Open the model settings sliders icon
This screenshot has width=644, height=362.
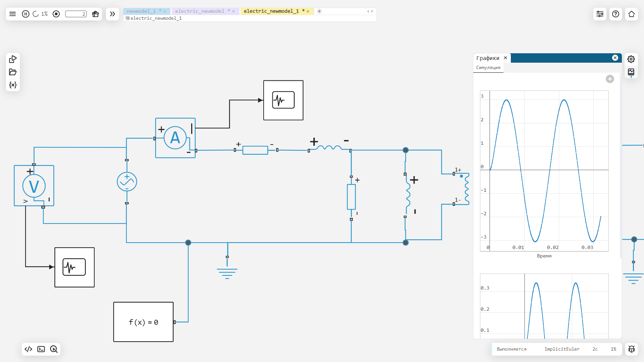(x=600, y=14)
